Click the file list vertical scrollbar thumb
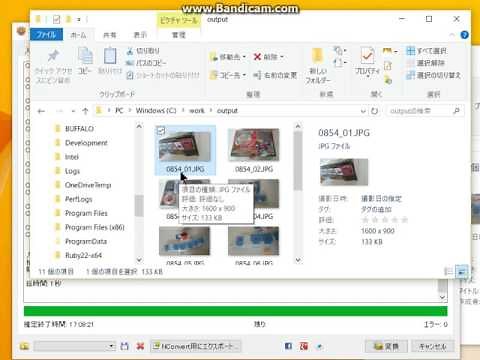This screenshot has width=480, height=360. (298, 161)
